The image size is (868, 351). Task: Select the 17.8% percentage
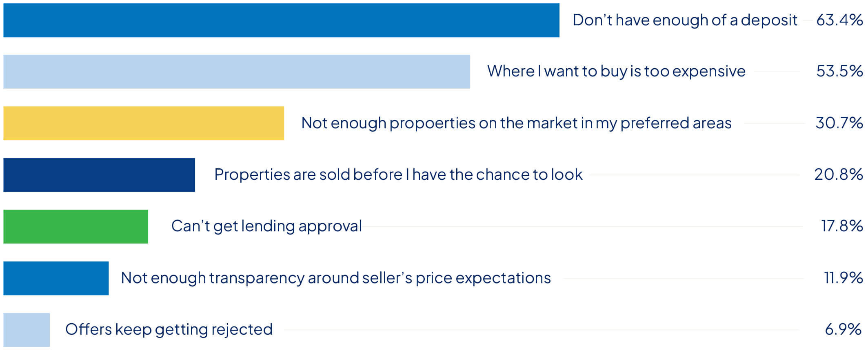pos(842,226)
